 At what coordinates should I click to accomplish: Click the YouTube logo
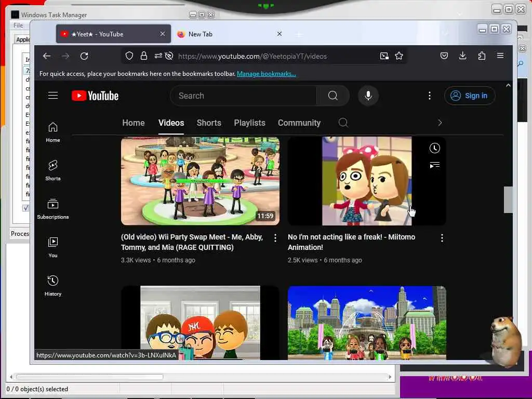click(95, 96)
